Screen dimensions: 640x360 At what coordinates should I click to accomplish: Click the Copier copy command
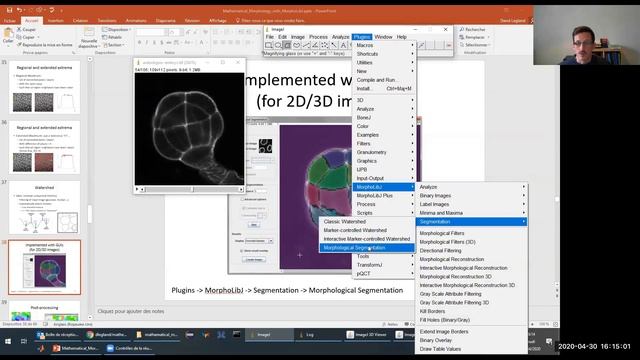pyautogui.click(x=27, y=37)
